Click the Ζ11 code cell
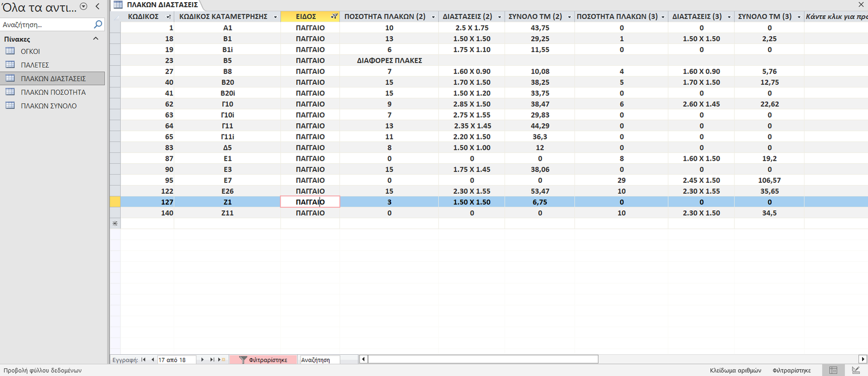 tap(227, 213)
